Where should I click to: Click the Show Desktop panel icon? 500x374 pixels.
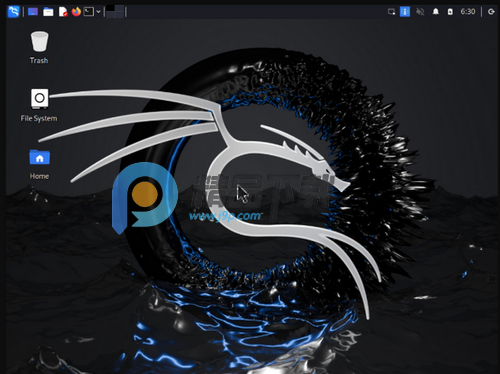33,12
